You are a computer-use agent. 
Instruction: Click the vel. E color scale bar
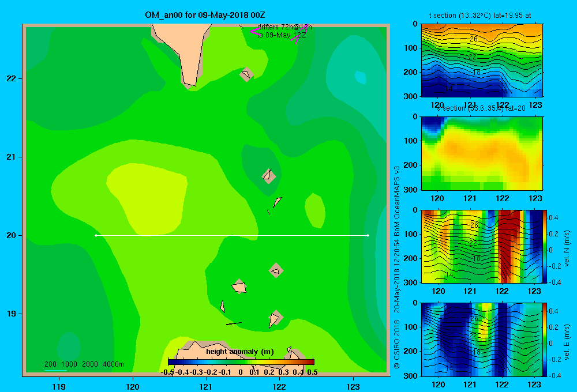tap(545, 340)
